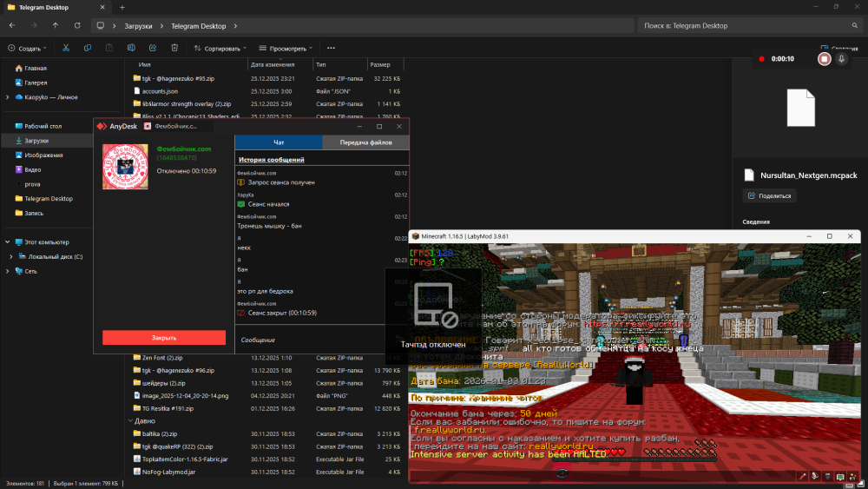Click the search magnifier icon in Explorer

point(855,25)
